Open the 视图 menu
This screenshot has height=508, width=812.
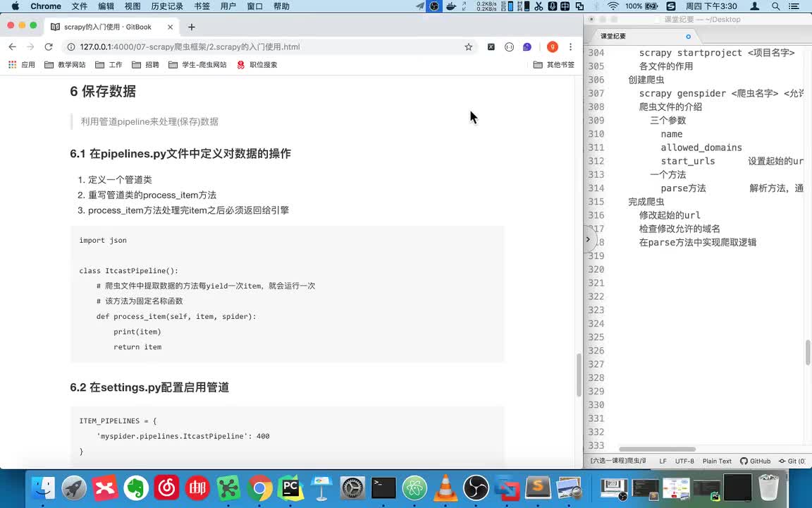133,6
